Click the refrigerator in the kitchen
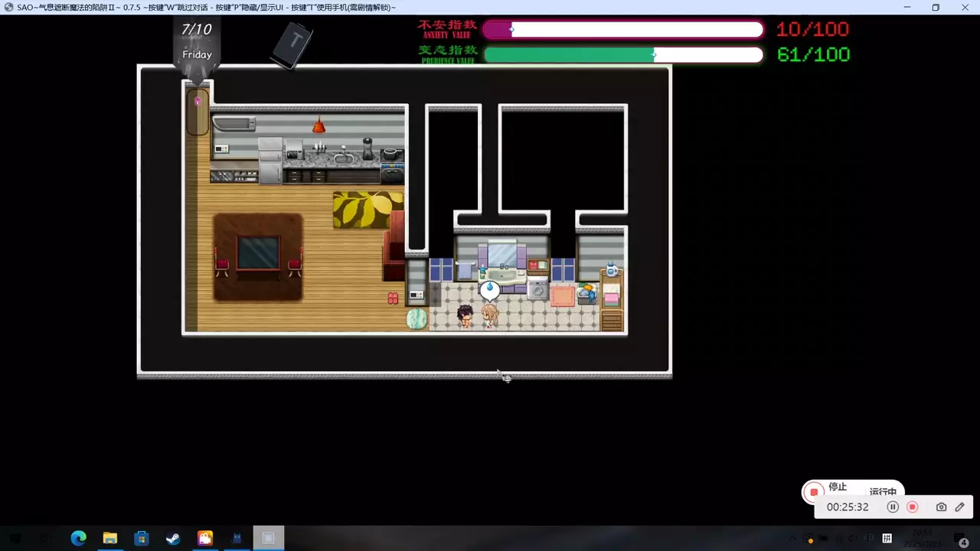 pos(269,161)
